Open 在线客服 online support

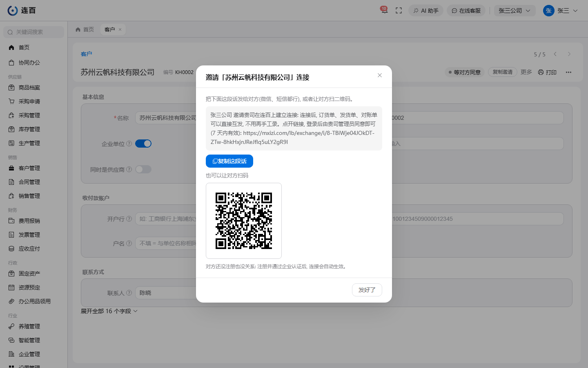click(x=466, y=11)
